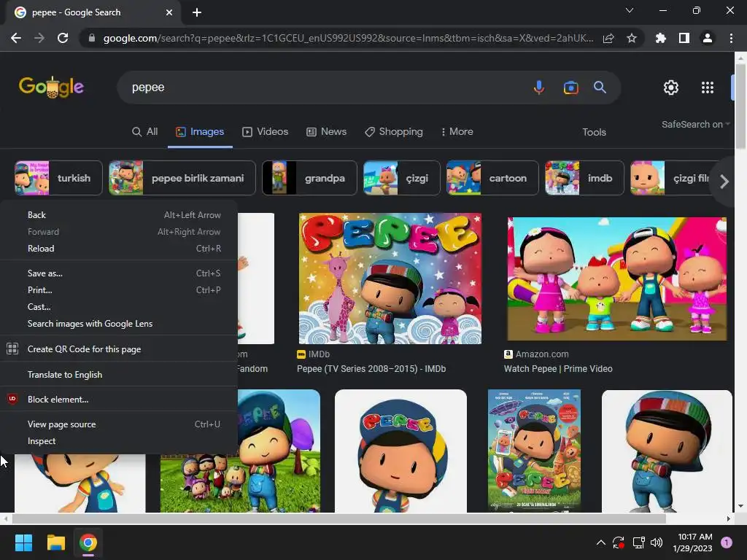Open File Explorer from taskbar

pyautogui.click(x=55, y=542)
